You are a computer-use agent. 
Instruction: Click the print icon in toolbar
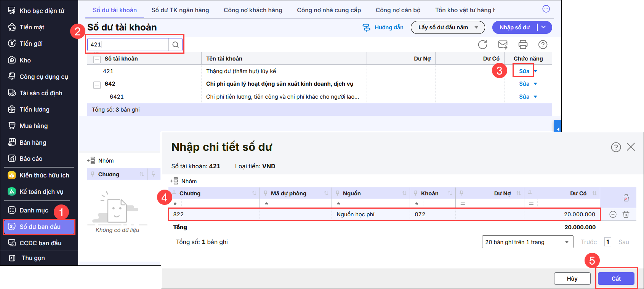pyautogui.click(x=523, y=45)
